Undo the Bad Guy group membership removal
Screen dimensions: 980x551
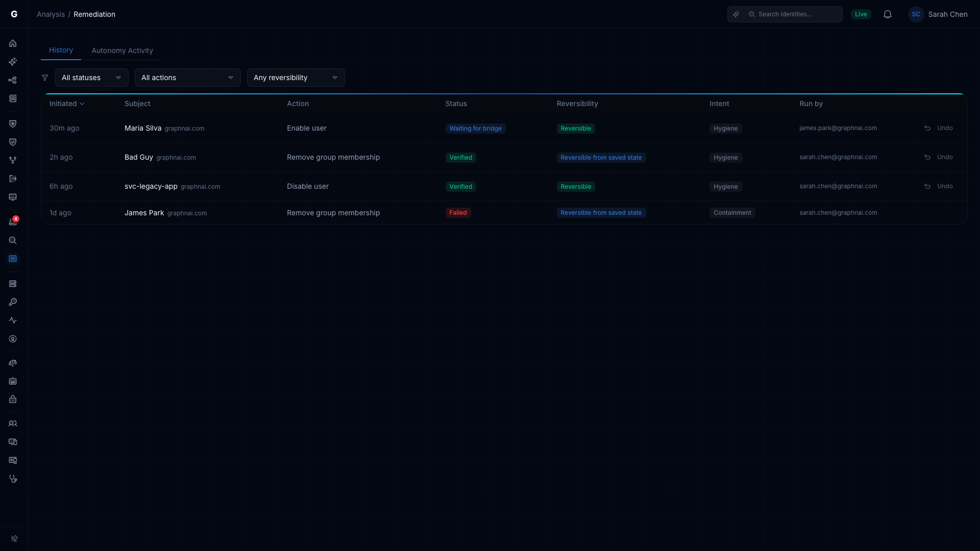939,157
